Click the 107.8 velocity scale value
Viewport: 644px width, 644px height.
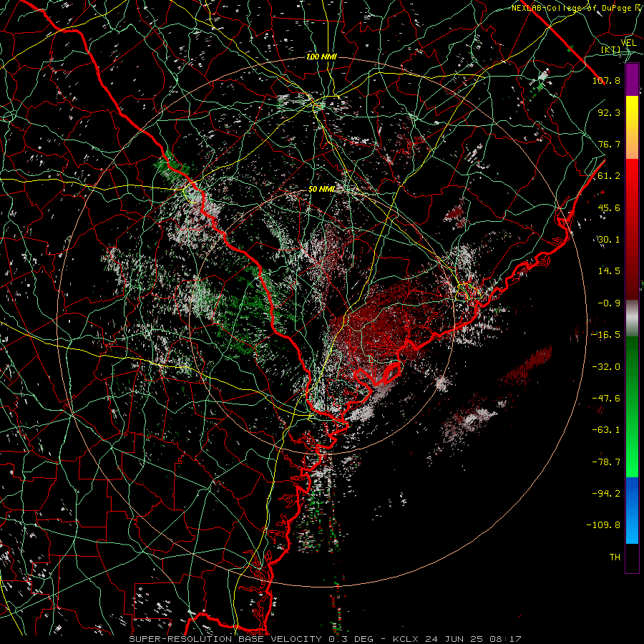click(x=606, y=80)
